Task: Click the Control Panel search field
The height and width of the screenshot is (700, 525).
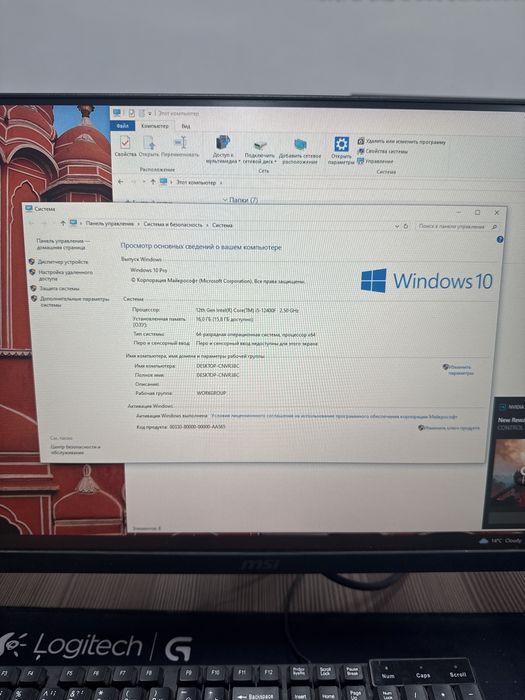Action: (x=457, y=227)
